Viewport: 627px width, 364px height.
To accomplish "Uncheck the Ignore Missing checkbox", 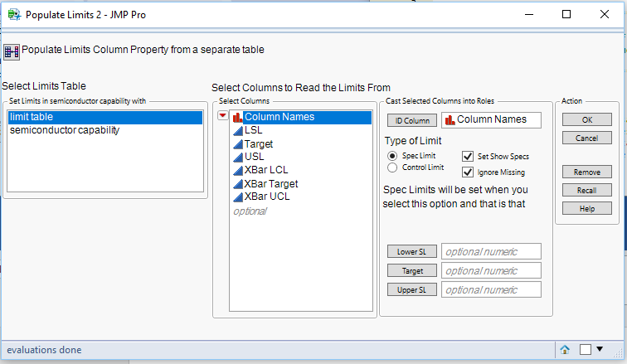I will pyautogui.click(x=468, y=172).
